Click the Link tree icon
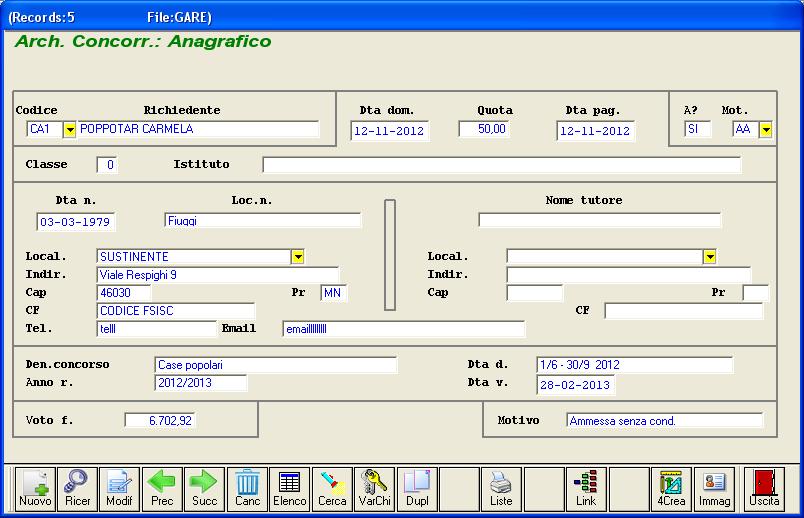Viewport: 804px width, 518px height. (586, 489)
